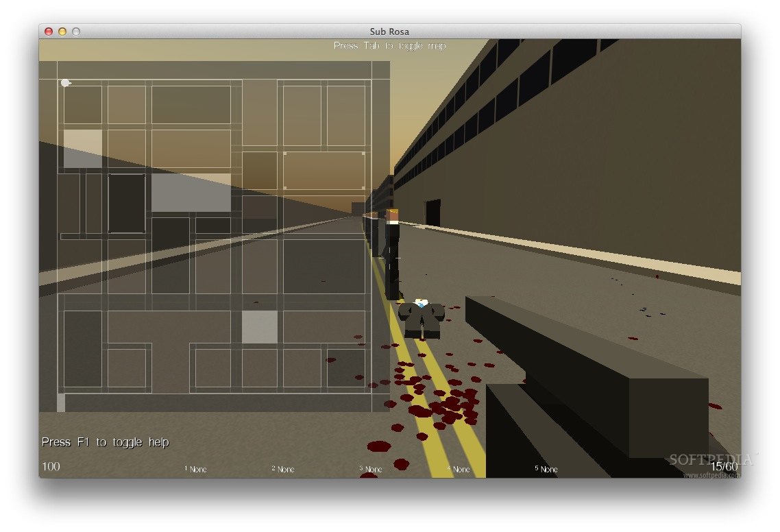
Task: Click the standing orange-haired character in black suit
Action: [x=392, y=254]
